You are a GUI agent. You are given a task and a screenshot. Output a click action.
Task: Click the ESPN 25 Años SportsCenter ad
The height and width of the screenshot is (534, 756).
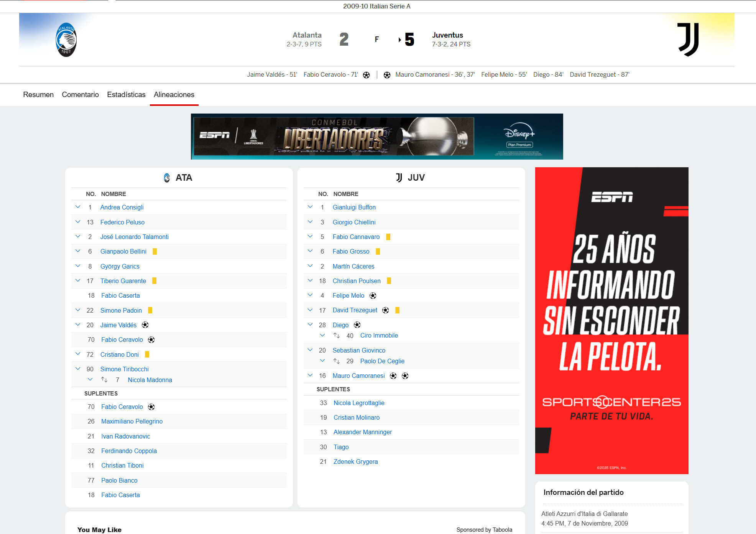tap(611, 320)
